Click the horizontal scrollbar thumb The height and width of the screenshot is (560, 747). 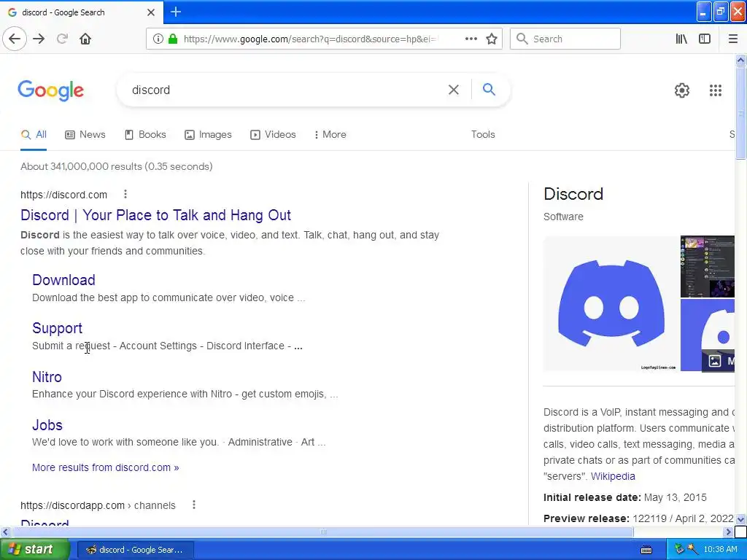pos(322,532)
